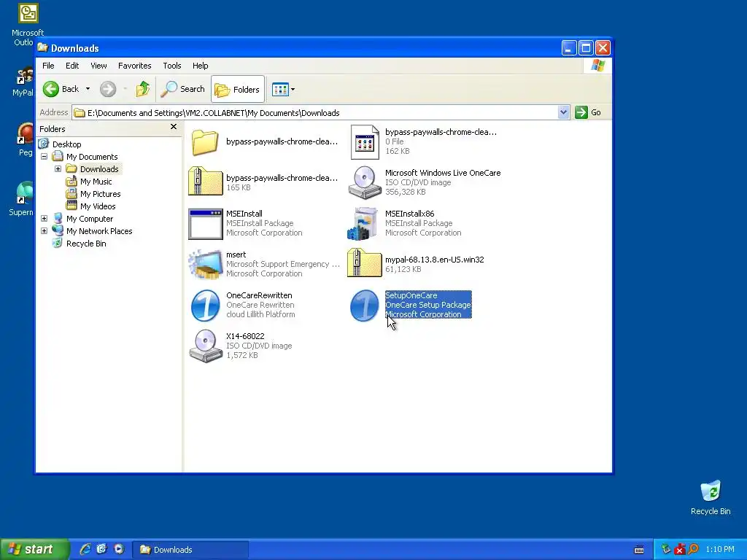Launch Windows Media Player from Quick Launch

pos(119,549)
